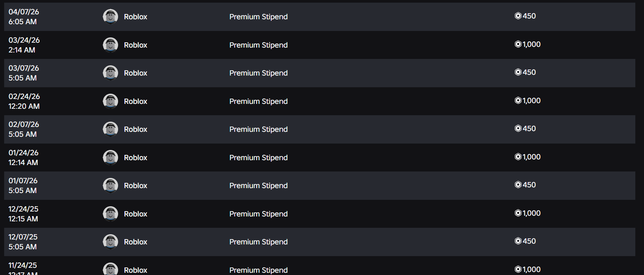This screenshot has width=644, height=275.
Task: Open the Roblox link in the 12/07/25 row
Action: pos(135,242)
